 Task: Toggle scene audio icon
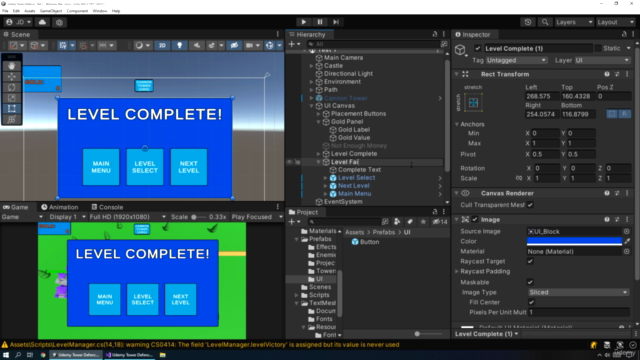tap(197, 45)
